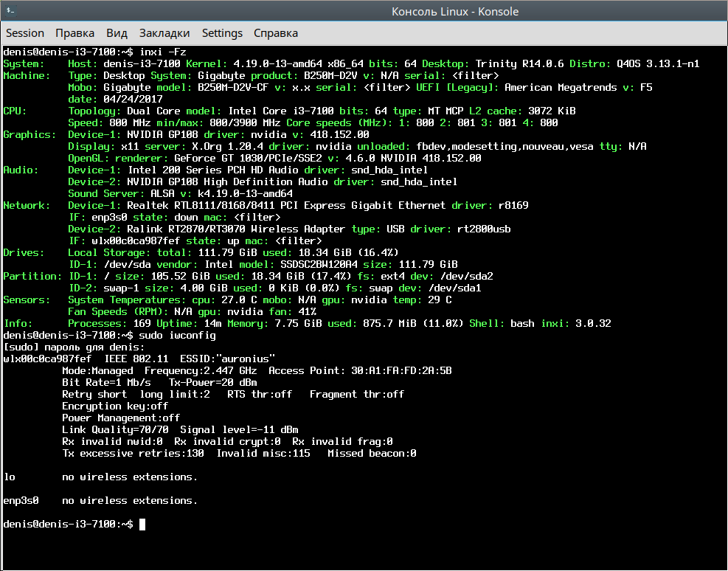Image resolution: width=728 pixels, height=571 pixels.
Task: Click the 'Network:' section label
Action: coord(27,205)
